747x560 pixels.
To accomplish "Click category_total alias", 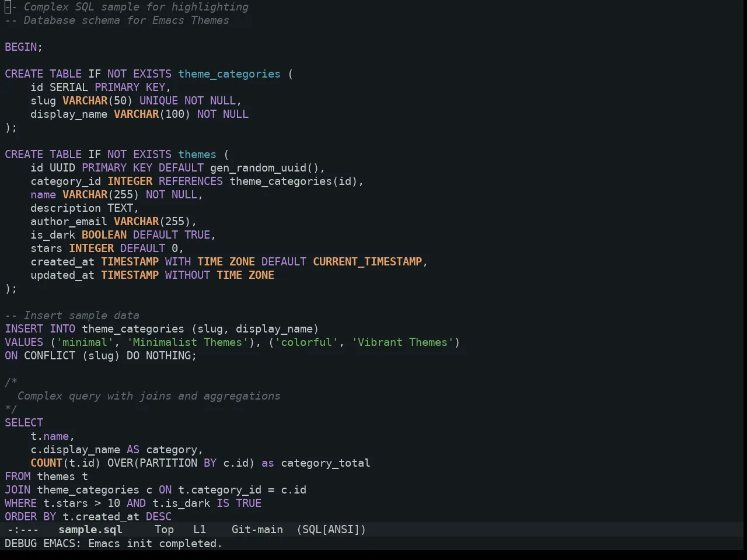I will click(326, 463).
